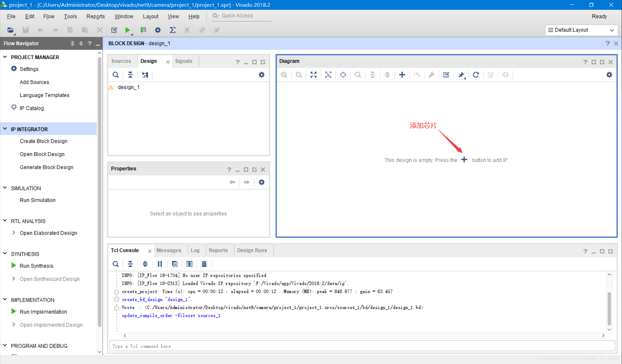
Task: Open Properties panel settings gear
Action: point(262,182)
